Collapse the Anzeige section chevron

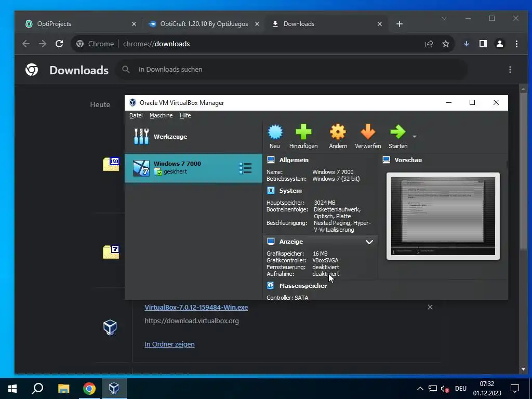point(369,242)
